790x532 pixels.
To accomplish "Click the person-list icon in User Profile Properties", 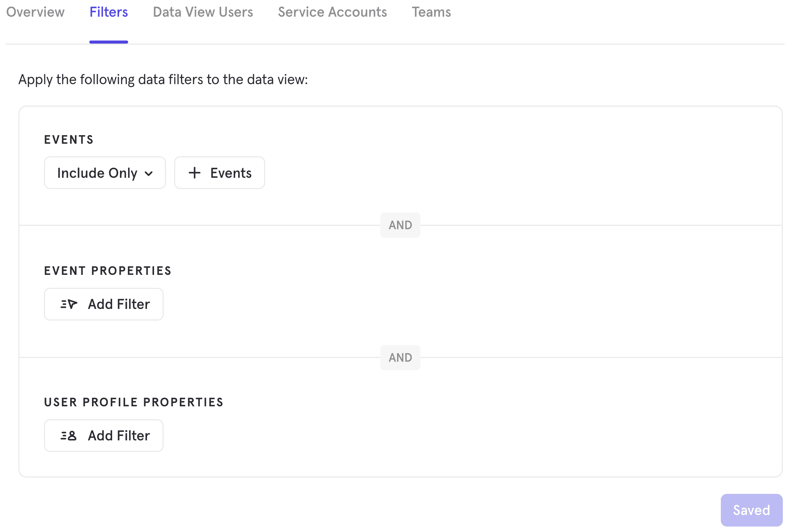I will (x=69, y=436).
